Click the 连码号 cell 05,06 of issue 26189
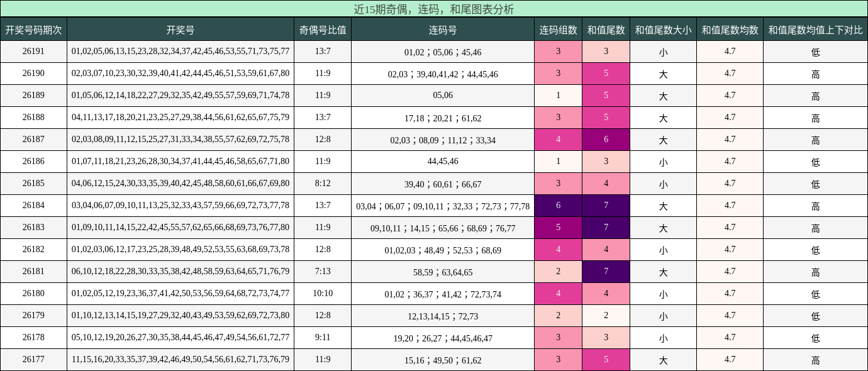The image size is (868, 371). 443,96
